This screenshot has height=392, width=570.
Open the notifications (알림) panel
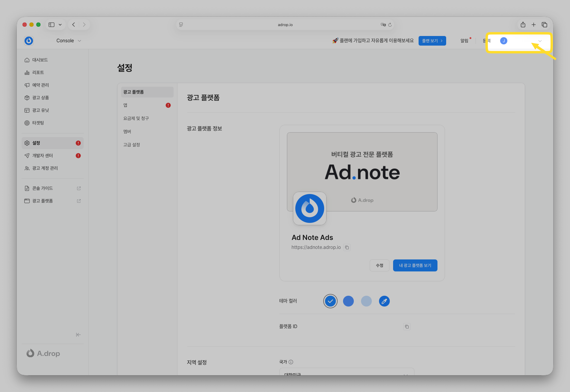[x=464, y=41]
